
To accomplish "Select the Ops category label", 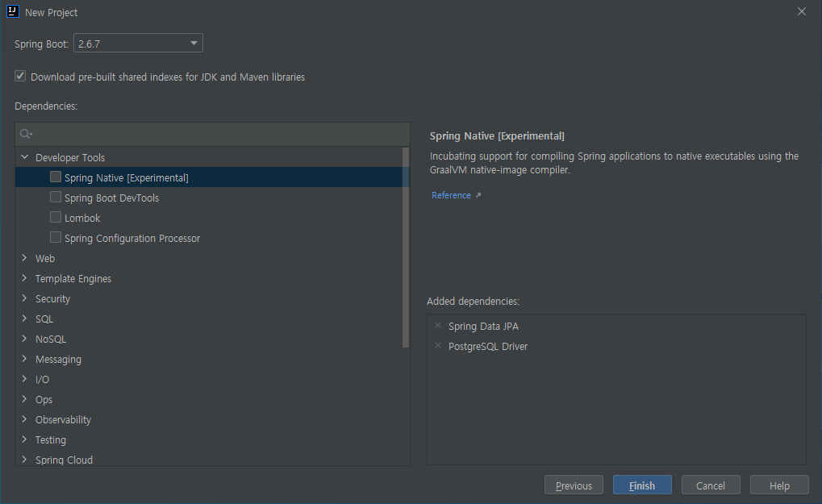I will tap(44, 400).
